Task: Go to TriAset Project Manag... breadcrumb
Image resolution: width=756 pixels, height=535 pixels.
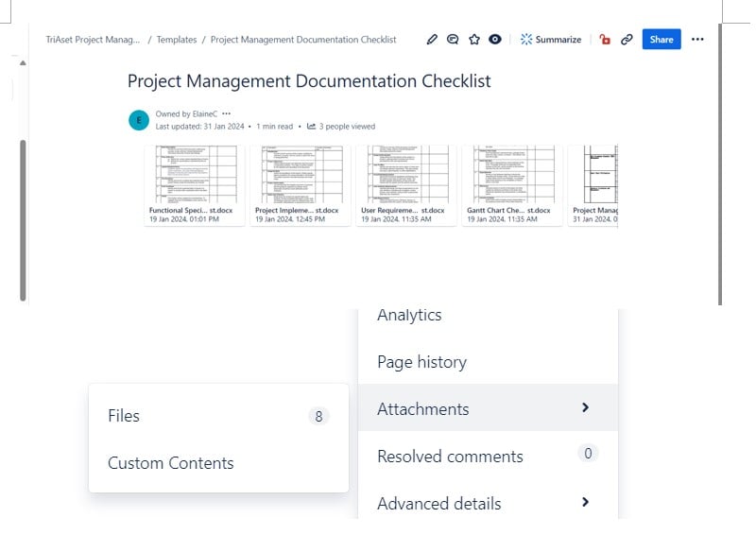Action: coord(93,40)
